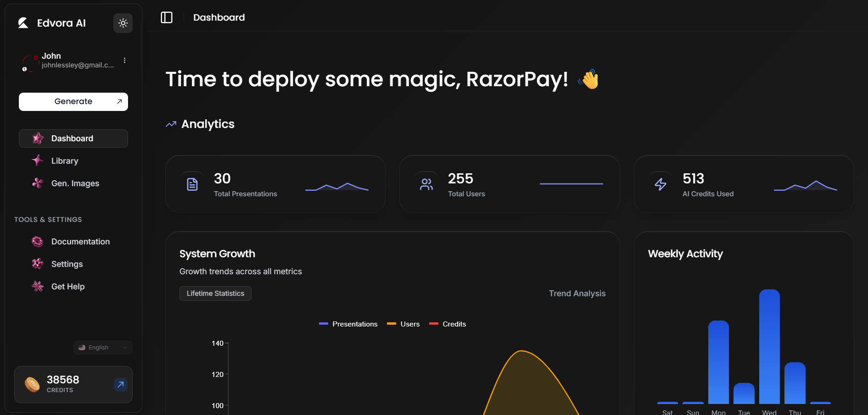Click the orange Users curve on growth chart
Image resolution: width=868 pixels, height=415 pixels.
pos(521,351)
